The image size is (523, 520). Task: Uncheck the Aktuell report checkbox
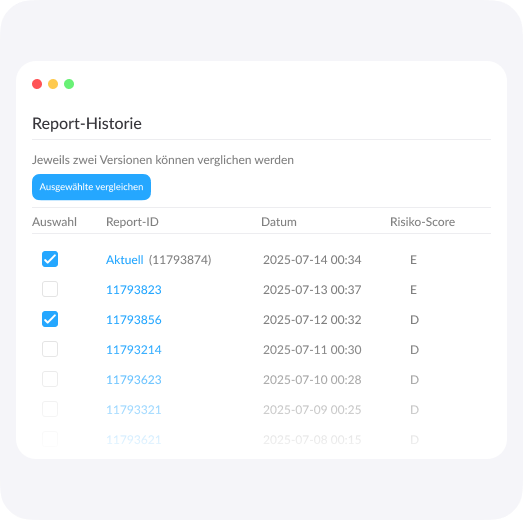coord(50,259)
